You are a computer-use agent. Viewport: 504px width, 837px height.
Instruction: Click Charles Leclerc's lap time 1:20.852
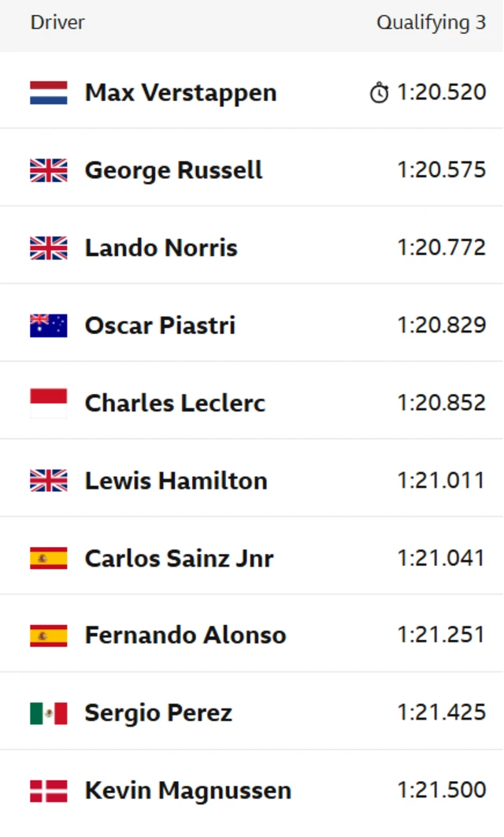click(441, 403)
